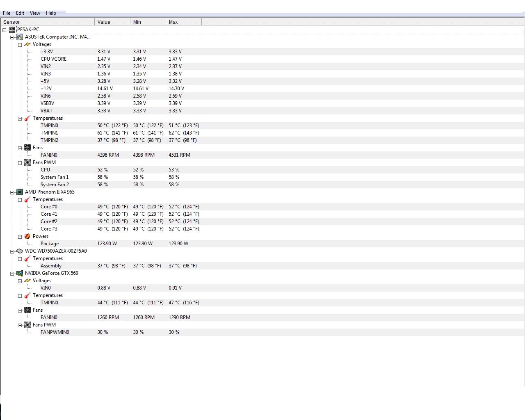Screen dimensions: 525x420
Task: Collapse the AMD Phenom II X4 965 node
Action: pos(12,192)
